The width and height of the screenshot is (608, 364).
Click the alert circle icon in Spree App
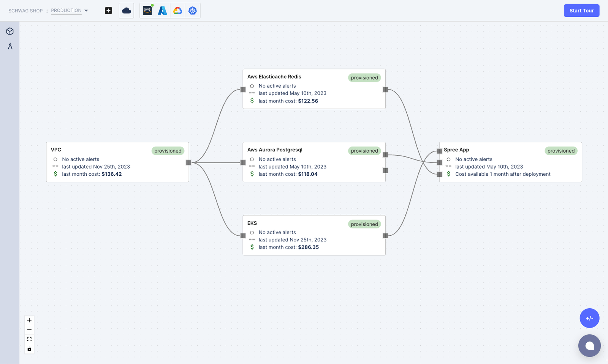pyautogui.click(x=448, y=159)
